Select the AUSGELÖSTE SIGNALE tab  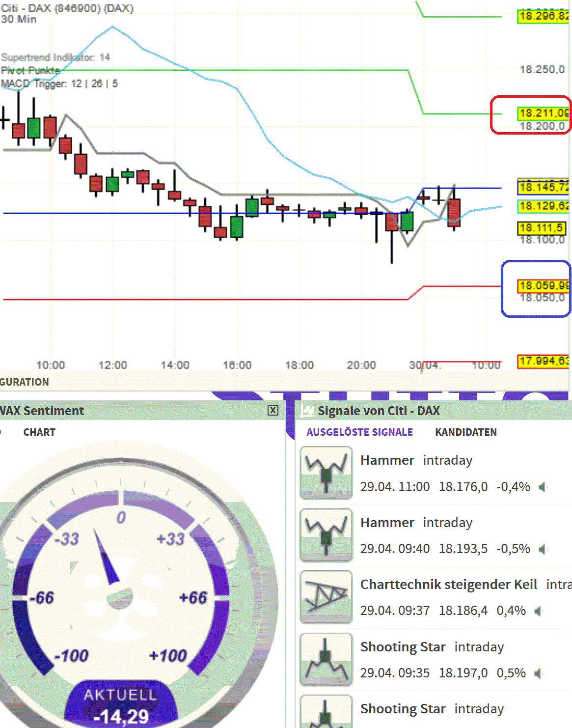359,432
